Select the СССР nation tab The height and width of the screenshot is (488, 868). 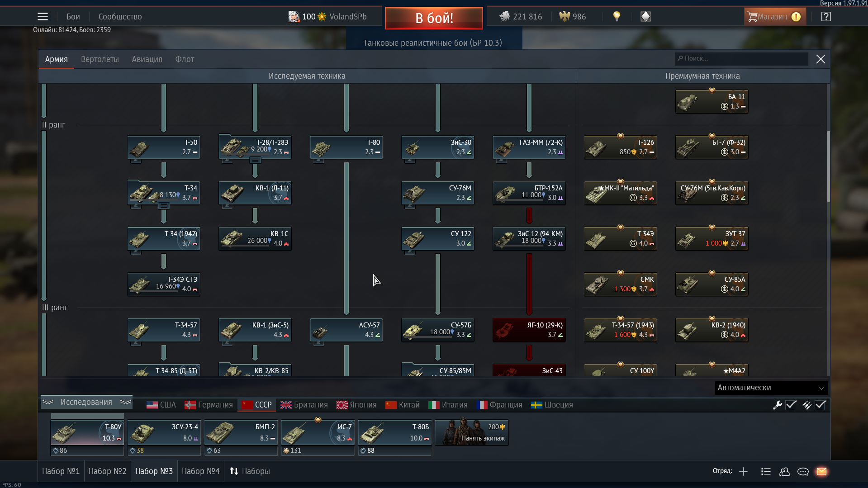(256, 405)
